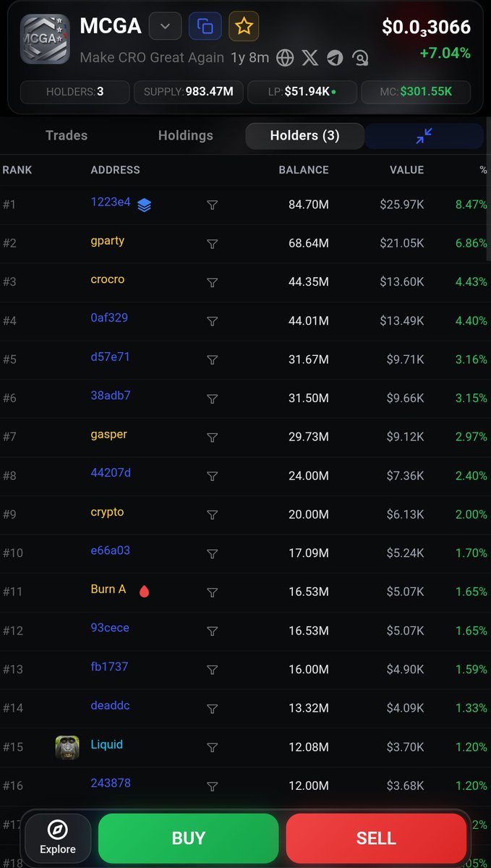Viewport: 491px width, 868px height.
Task: Open holder address 0af329
Action: [109, 318]
